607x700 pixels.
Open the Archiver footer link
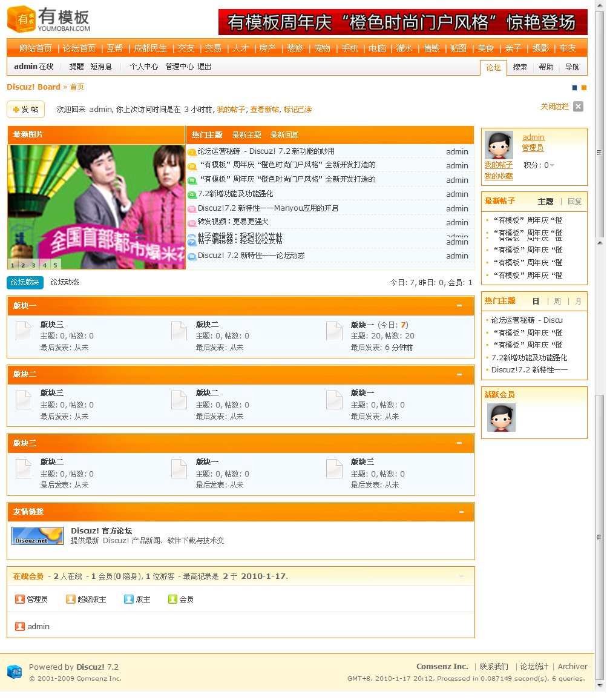(573, 667)
